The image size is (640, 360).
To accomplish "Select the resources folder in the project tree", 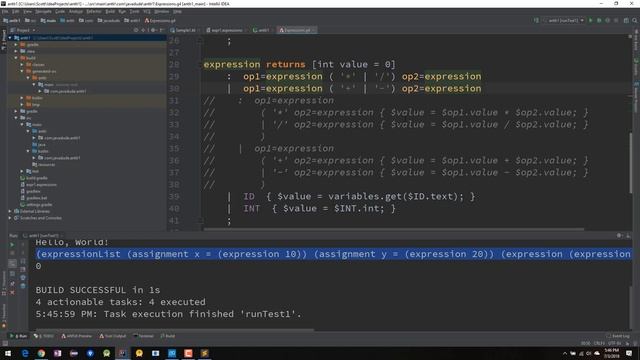I will pos(44,164).
